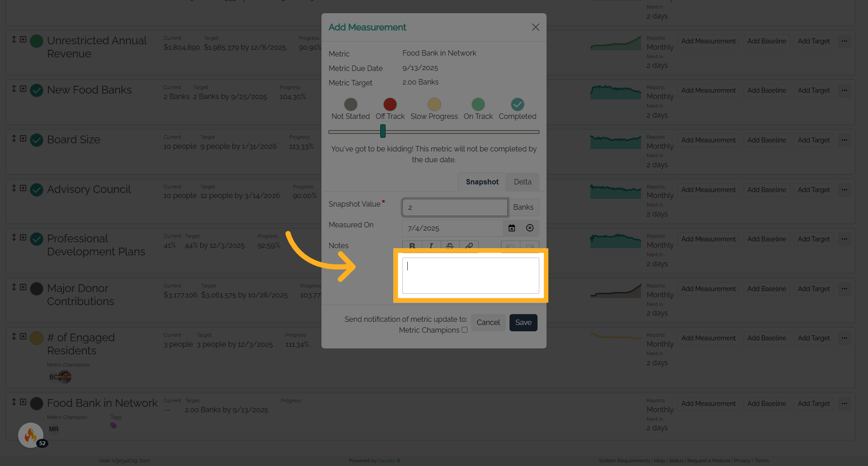Select the Slow Progress status circle
Viewport: 868px width, 466px height.
click(x=434, y=104)
